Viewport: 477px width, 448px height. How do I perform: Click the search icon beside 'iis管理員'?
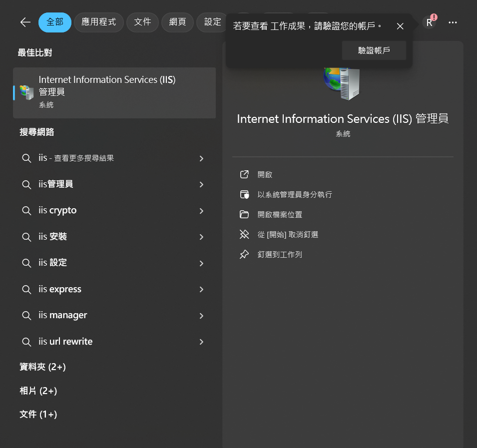coord(26,185)
